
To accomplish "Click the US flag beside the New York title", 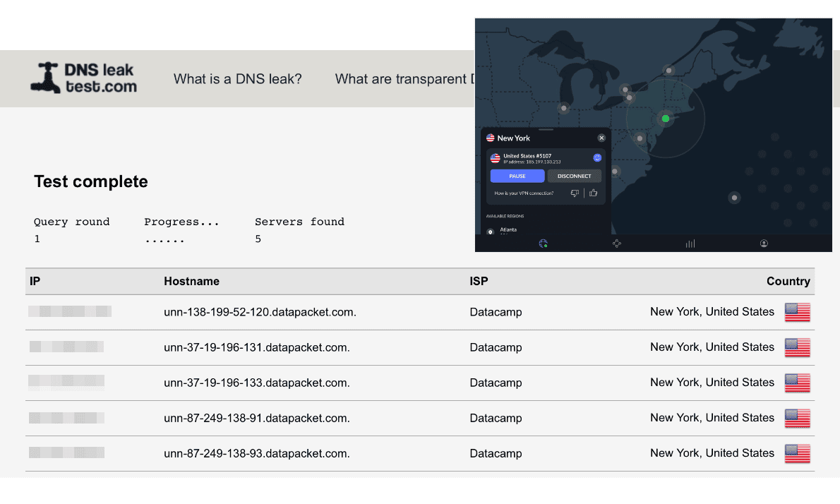I will click(490, 138).
